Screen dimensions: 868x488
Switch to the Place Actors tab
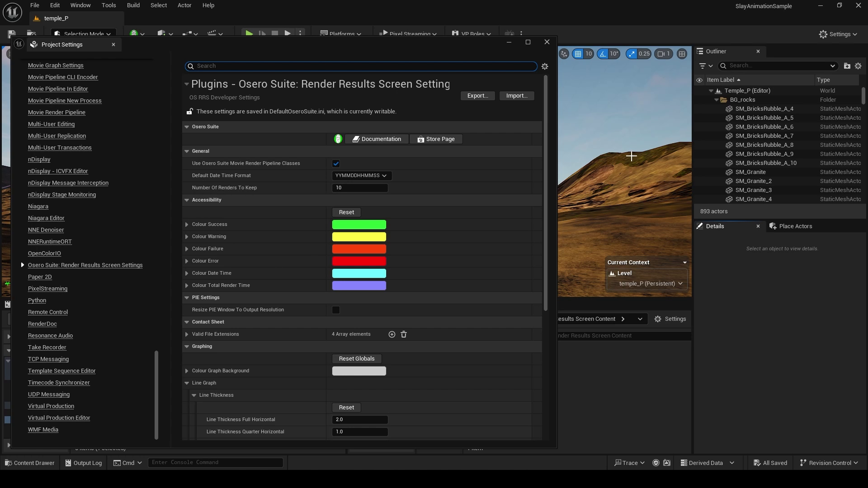(x=791, y=226)
